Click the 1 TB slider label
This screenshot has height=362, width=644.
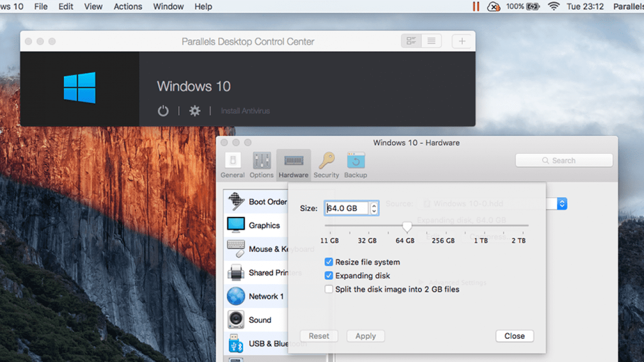[481, 240]
